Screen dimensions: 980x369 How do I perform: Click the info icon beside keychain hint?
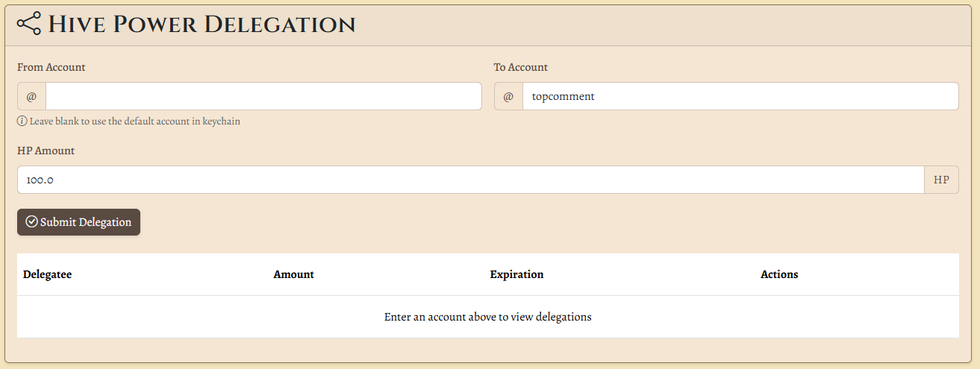pos(22,121)
